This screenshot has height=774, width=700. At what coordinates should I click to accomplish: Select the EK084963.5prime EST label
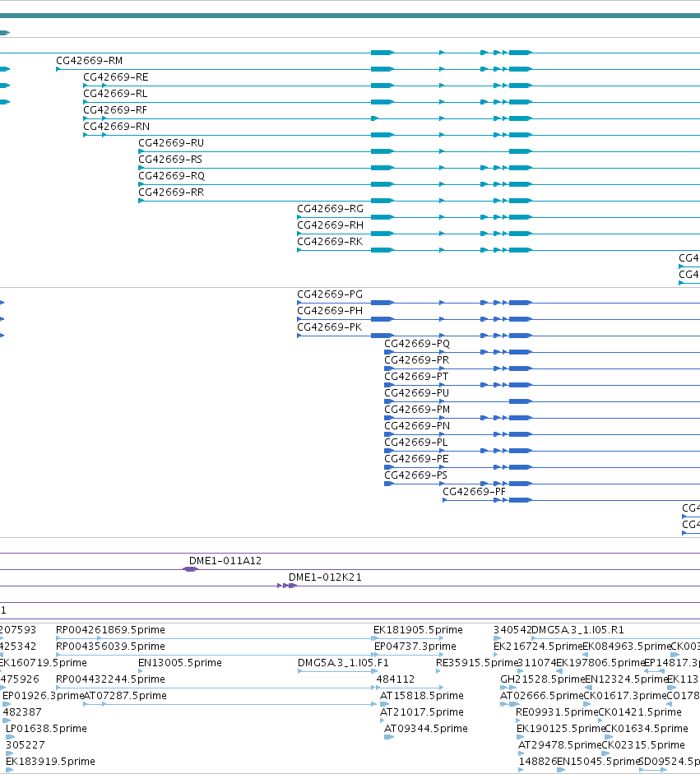pyautogui.click(x=627, y=647)
